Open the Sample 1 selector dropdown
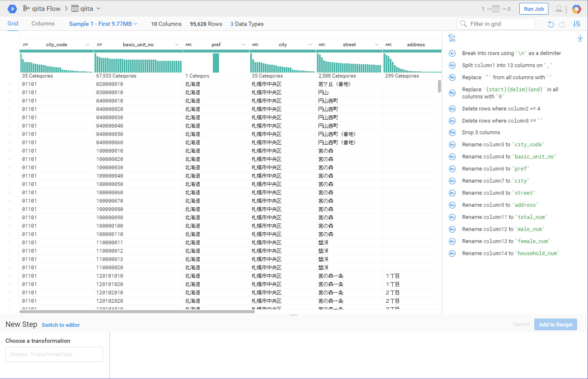The height and width of the screenshot is (379, 588). click(103, 24)
